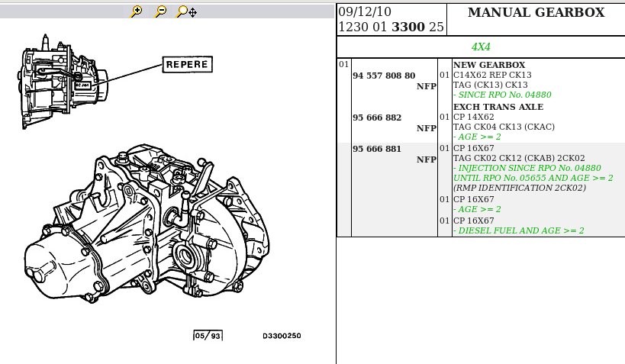Select part number 95 666 881
The width and height of the screenshot is (625, 364).
(x=377, y=149)
